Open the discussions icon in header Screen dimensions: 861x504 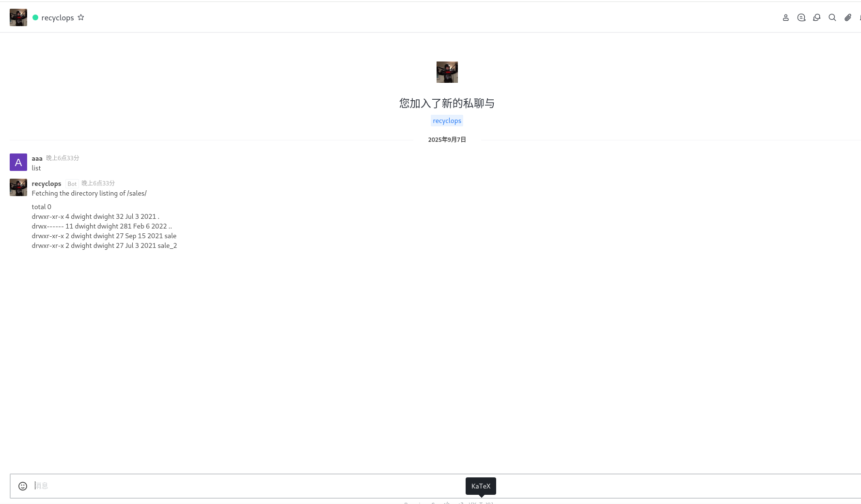816,18
